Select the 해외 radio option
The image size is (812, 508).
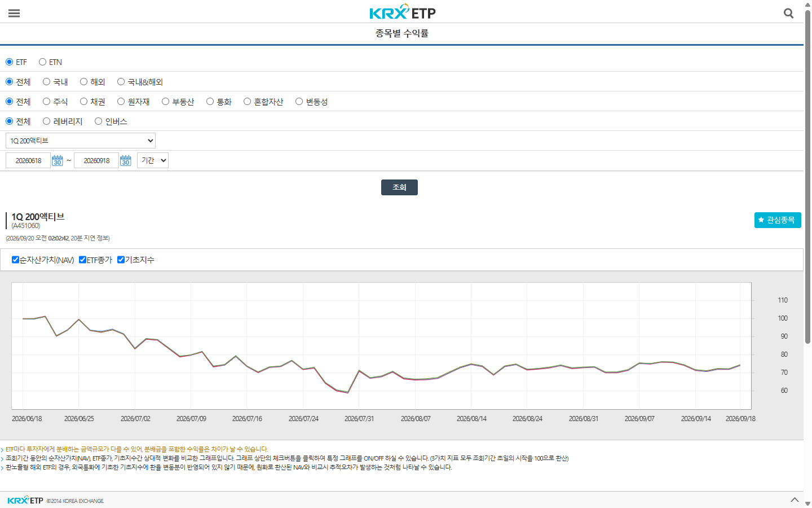pos(83,82)
